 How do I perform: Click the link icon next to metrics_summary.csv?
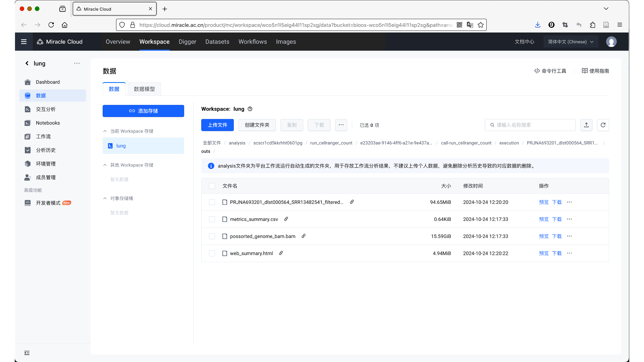(286, 219)
